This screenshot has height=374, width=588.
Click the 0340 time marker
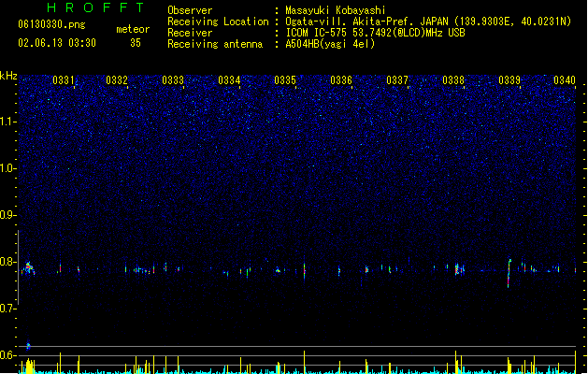tap(565, 79)
